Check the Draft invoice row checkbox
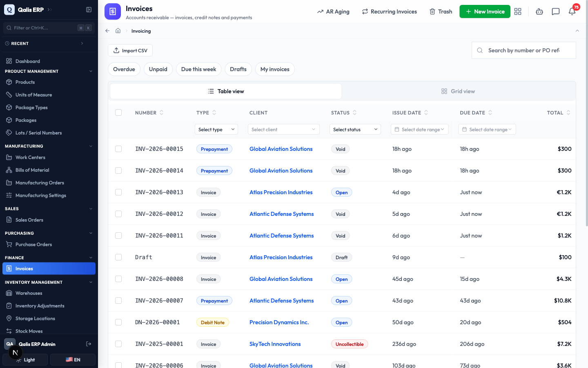The height and width of the screenshot is (368, 588). click(118, 257)
